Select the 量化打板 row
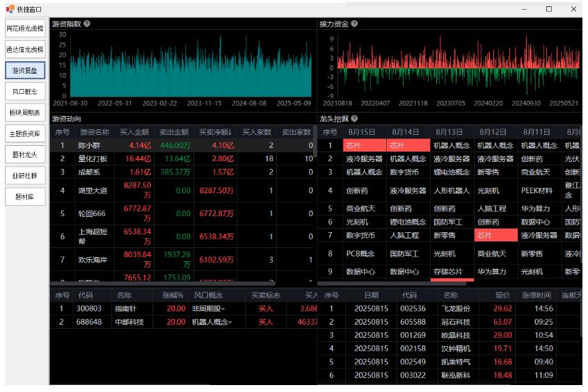588x392 pixels. [182, 158]
